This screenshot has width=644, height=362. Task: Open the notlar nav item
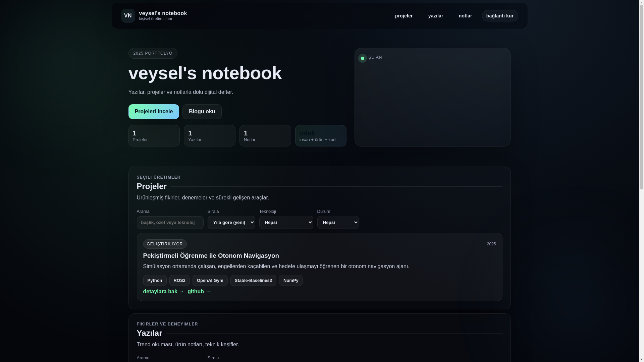coord(465,16)
